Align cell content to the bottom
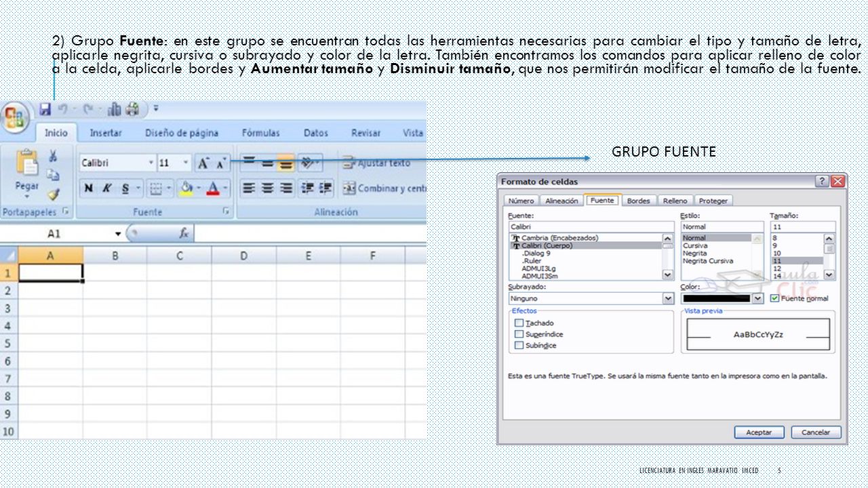 click(x=285, y=163)
